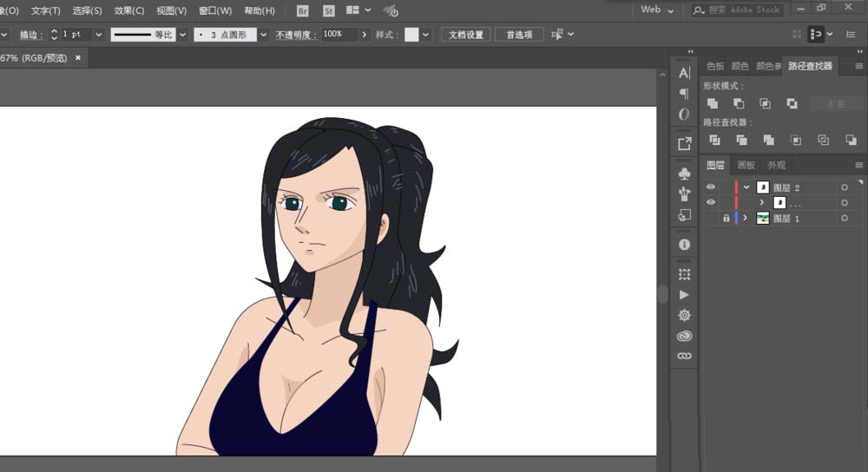The image size is (868, 472).
Task: Apply Divide pathfinder operation
Action: click(714, 140)
